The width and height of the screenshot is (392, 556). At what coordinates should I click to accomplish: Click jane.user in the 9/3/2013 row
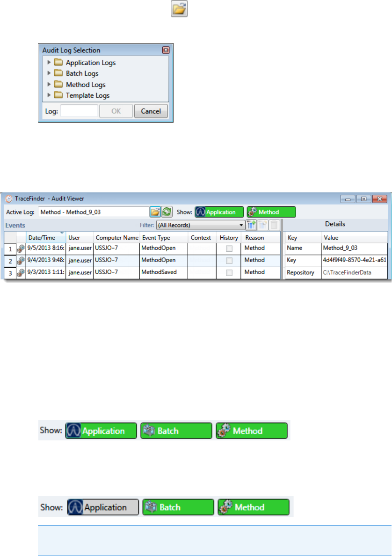point(80,272)
